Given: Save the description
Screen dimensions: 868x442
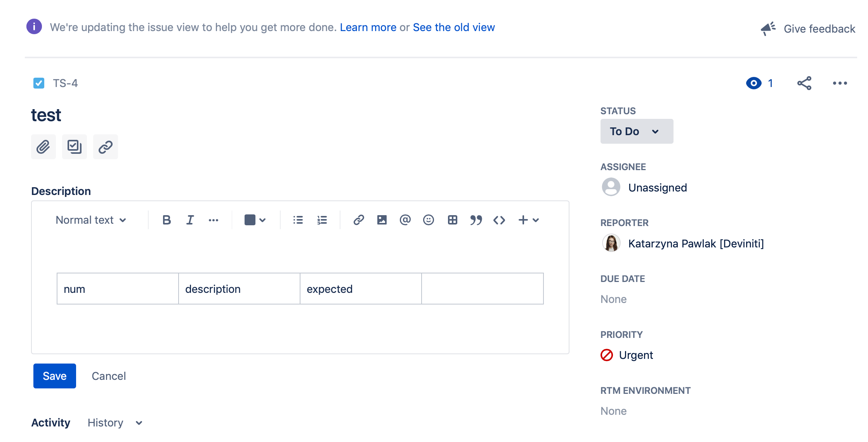Looking at the screenshot, I should 54,376.
